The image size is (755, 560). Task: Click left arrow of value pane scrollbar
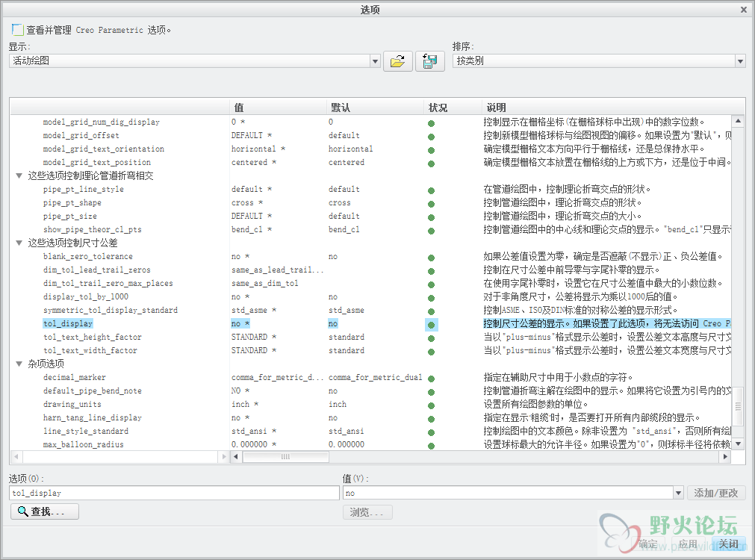click(x=235, y=456)
